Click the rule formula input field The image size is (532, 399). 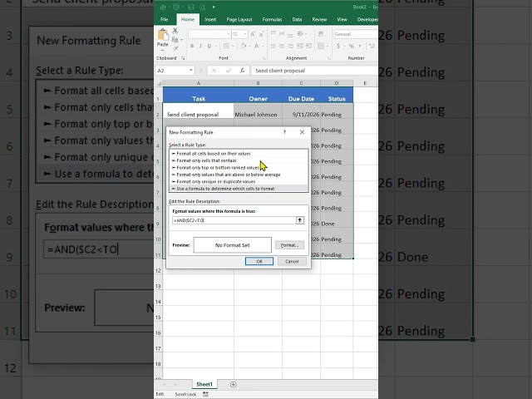click(234, 220)
